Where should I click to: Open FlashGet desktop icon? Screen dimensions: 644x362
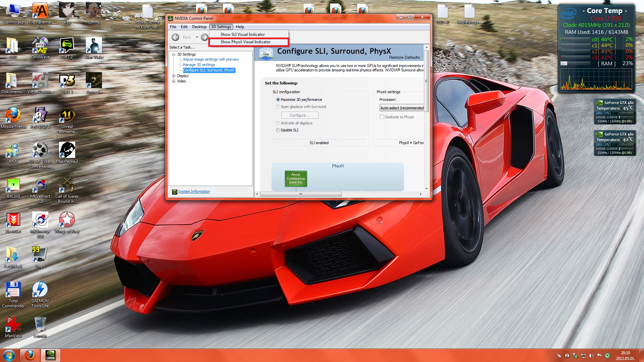tap(13, 222)
